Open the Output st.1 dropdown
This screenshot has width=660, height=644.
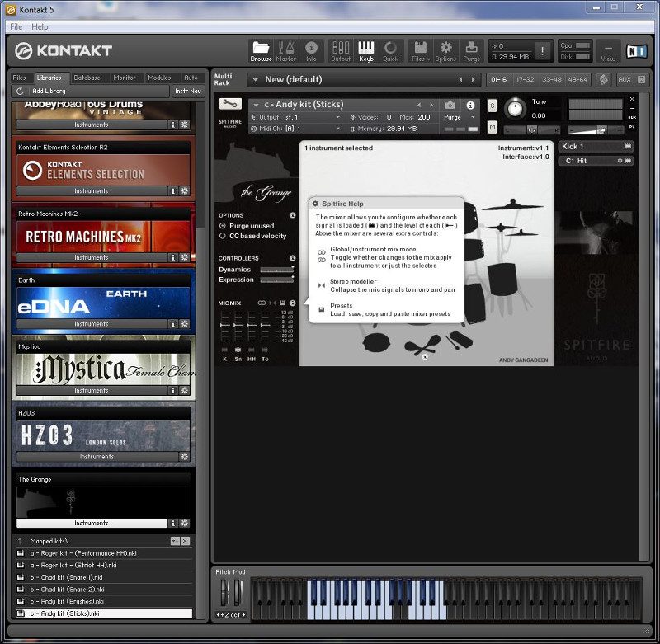(338, 117)
